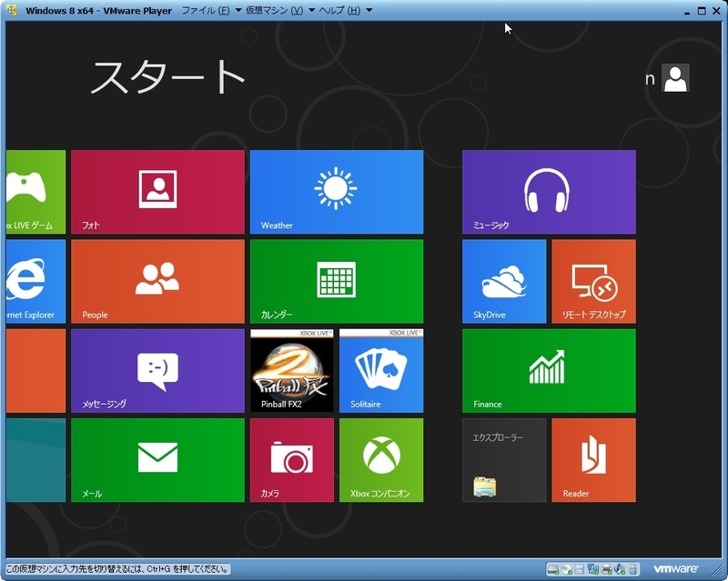Click the vmware logo in status bar
This screenshot has height=581, width=728.
[x=675, y=568]
